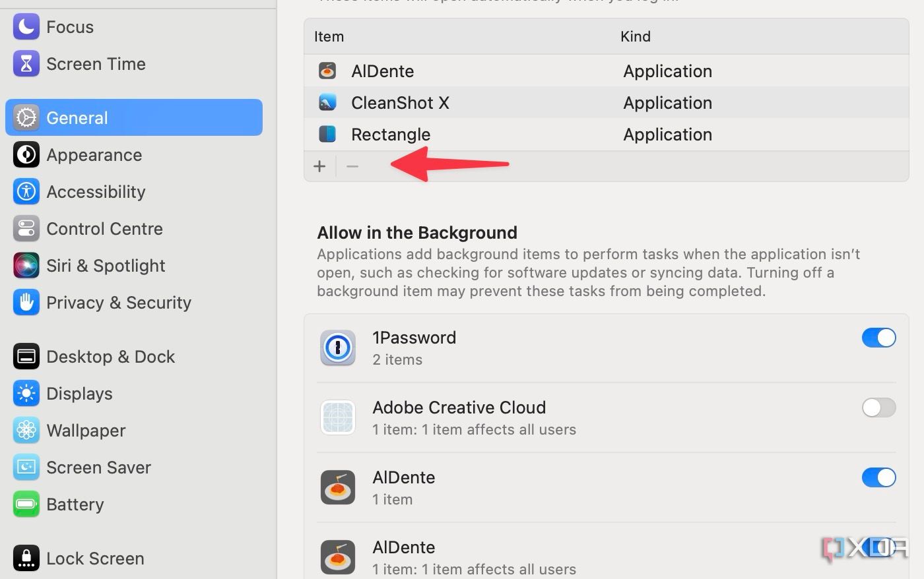
Task: Open the Wallpaper flower icon
Action: (26, 431)
